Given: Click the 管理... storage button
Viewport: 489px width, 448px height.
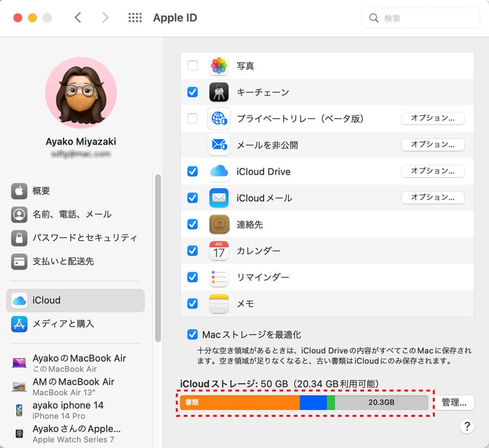Looking at the screenshot, I should 454,402.
